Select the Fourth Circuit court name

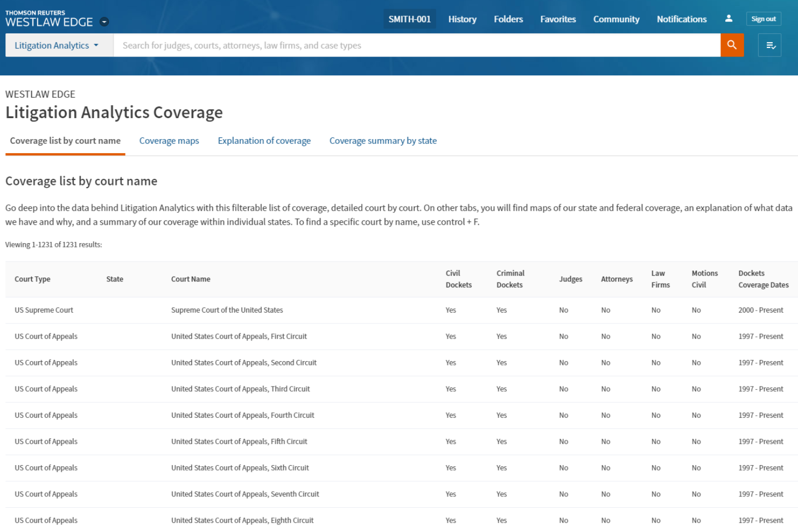click(x=243, y=416)
